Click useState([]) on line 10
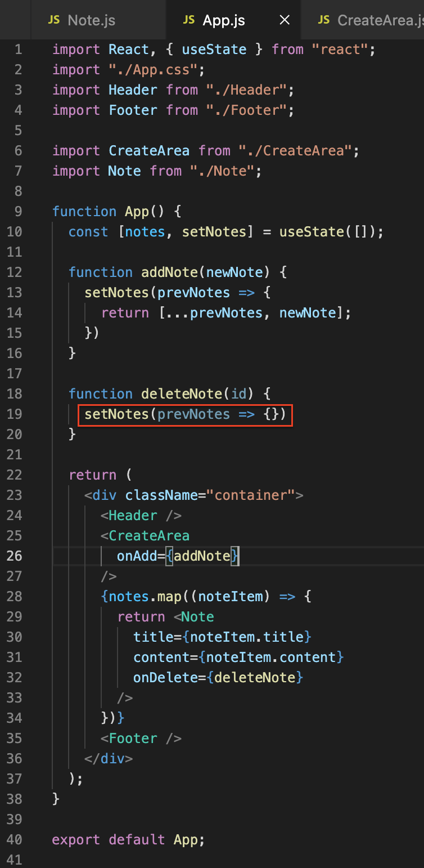 coord(327,231)
